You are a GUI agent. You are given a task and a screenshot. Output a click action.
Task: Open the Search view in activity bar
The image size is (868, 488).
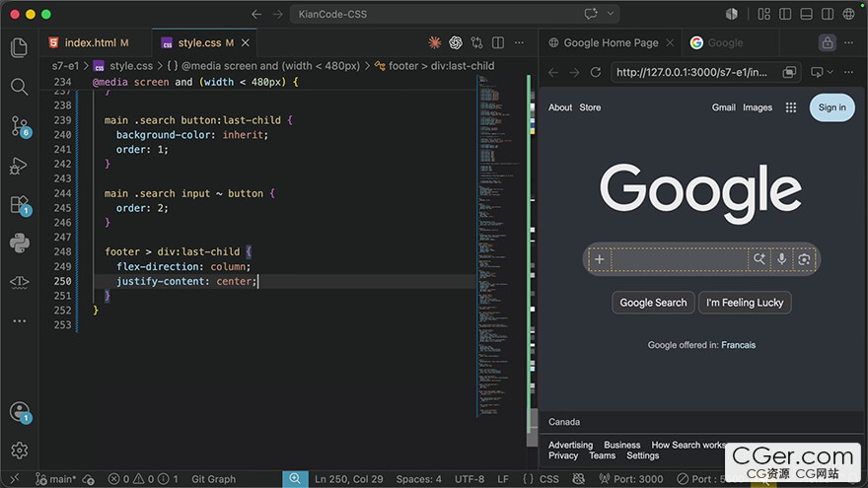pyautogui.click(x=20, y=87)
